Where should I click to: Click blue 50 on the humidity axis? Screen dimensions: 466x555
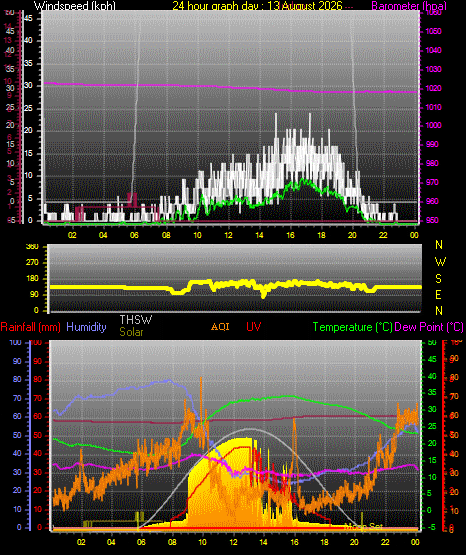pyautogui.click(x=17, y=435)
